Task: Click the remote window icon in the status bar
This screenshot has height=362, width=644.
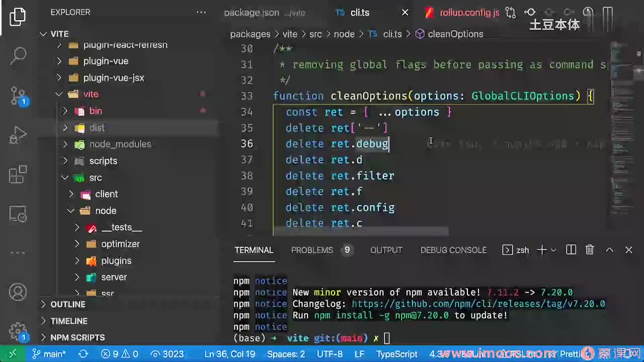Action: point(13,354)
